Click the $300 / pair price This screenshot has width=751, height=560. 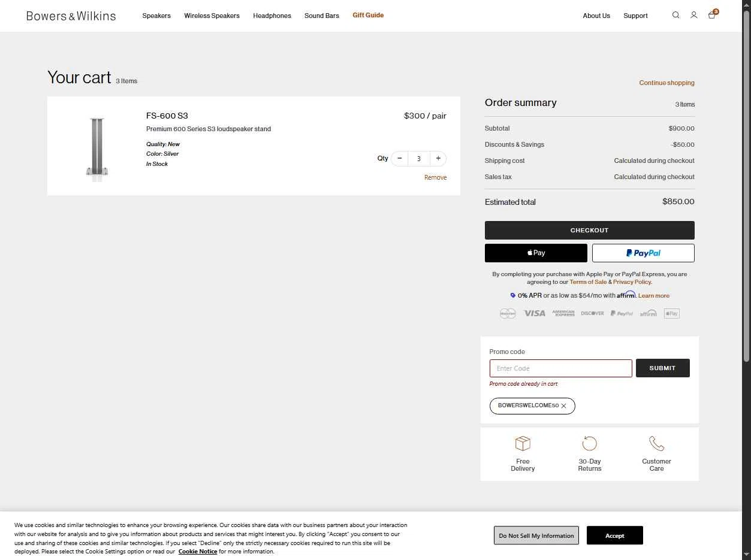tap(425, 116)
